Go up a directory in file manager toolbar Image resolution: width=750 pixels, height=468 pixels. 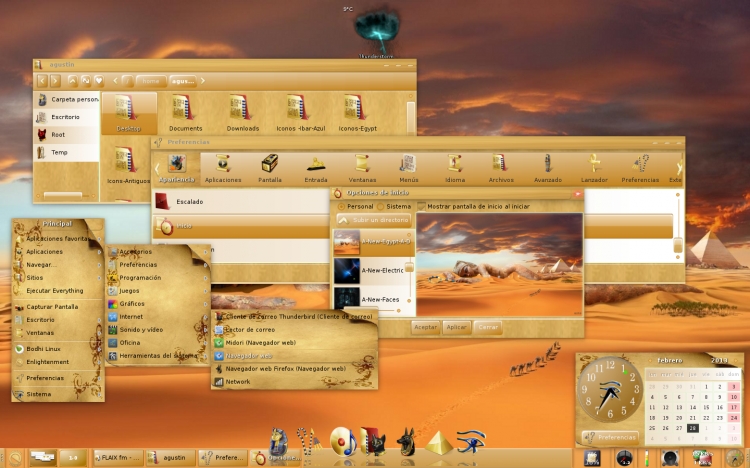tap(73, 81)
